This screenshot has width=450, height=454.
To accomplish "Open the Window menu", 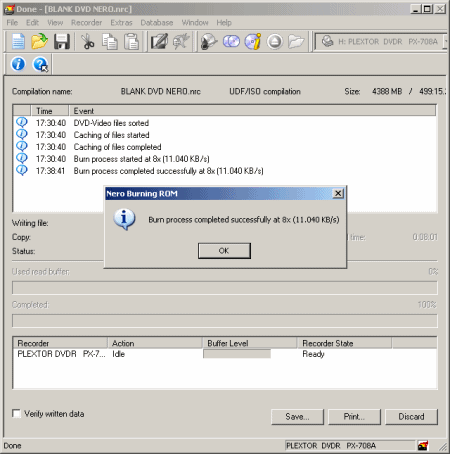I will [195, 23].
